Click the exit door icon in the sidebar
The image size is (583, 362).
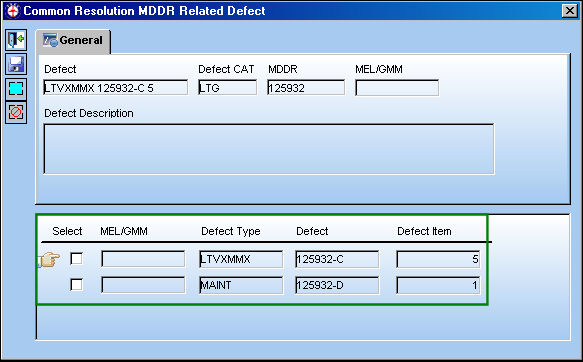16,39
